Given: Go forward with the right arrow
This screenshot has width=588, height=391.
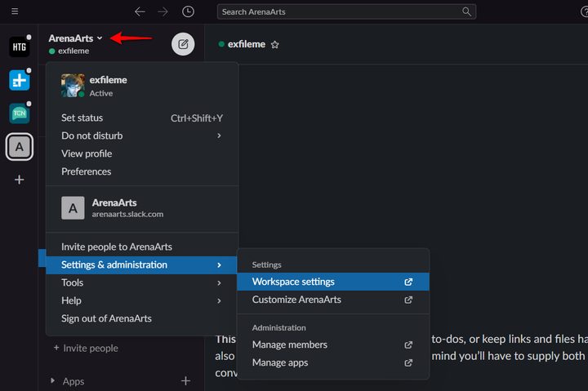Looking at the screenshot, I should pyautogui.click(x=163, y=11).
